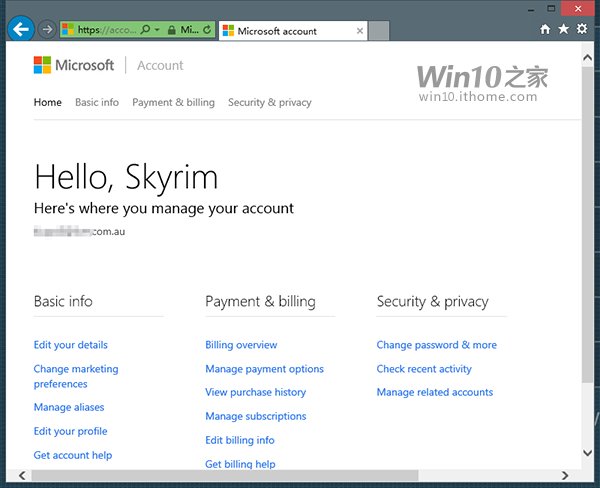600x488 pixels.
Task: Open the browser Tools gear icon
Action: 582,29
